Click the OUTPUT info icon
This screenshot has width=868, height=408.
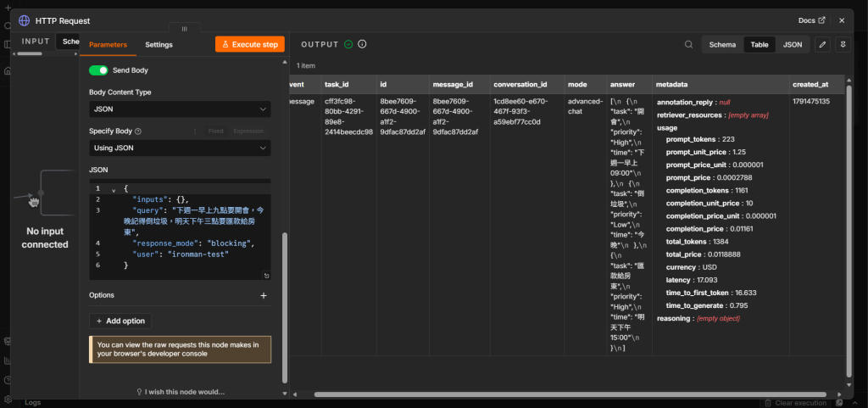coord(362,44)
